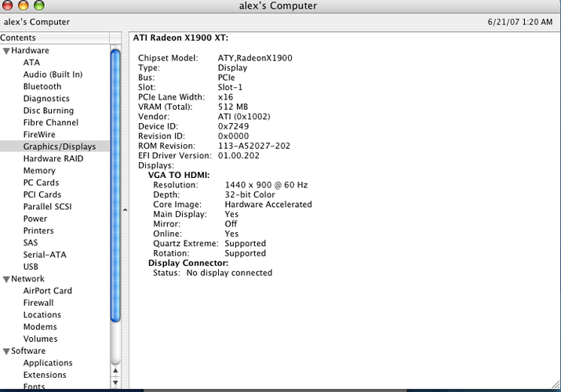
Task: Select USB in the Hardware list
Action: pos(31,267)
